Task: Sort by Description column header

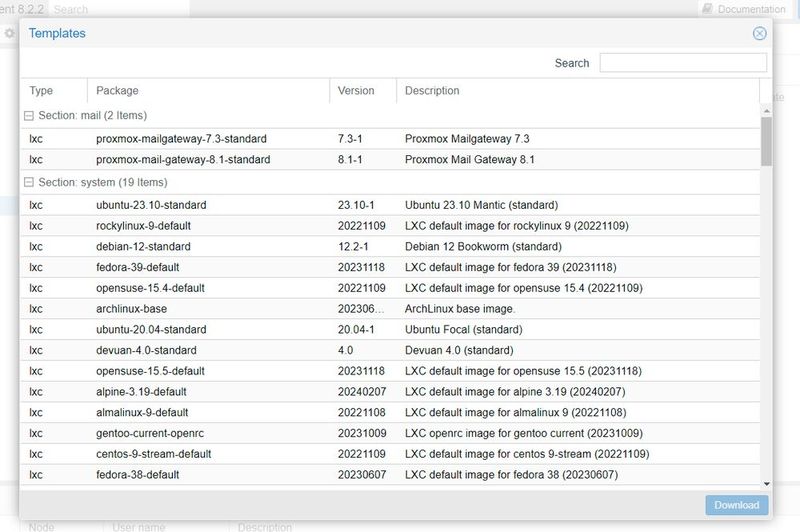Action: pos(578,91)
